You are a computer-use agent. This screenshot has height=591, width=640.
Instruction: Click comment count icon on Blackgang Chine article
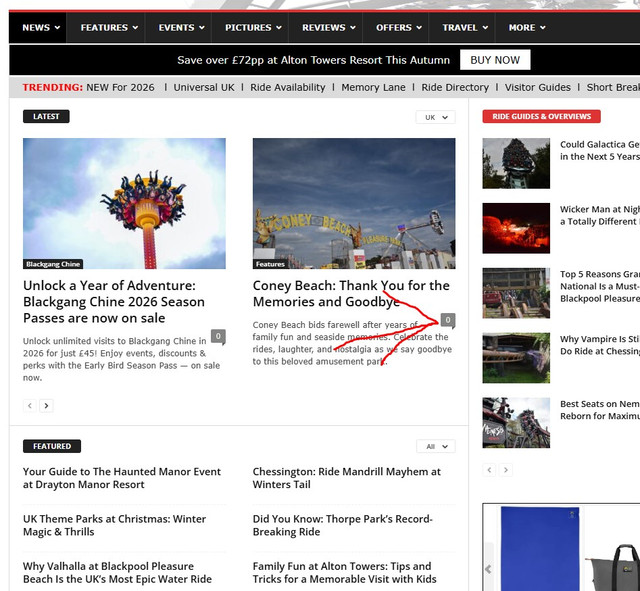tap(218, 336)
